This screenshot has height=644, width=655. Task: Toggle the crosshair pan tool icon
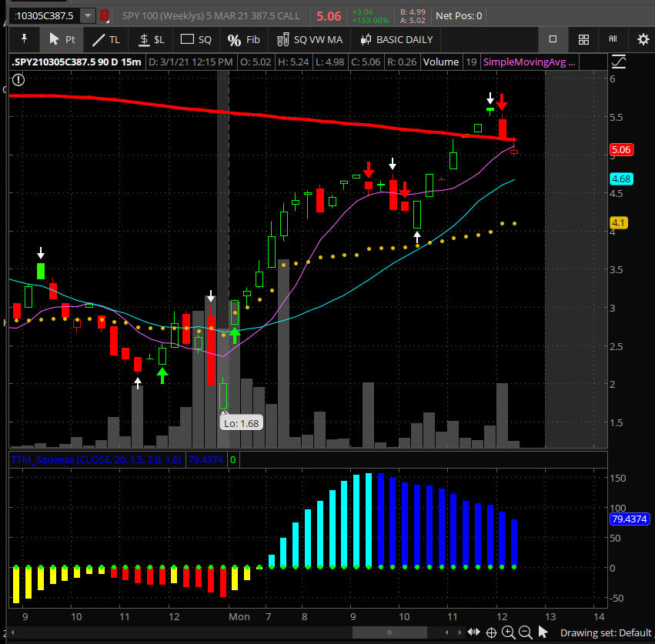point(491,632)
